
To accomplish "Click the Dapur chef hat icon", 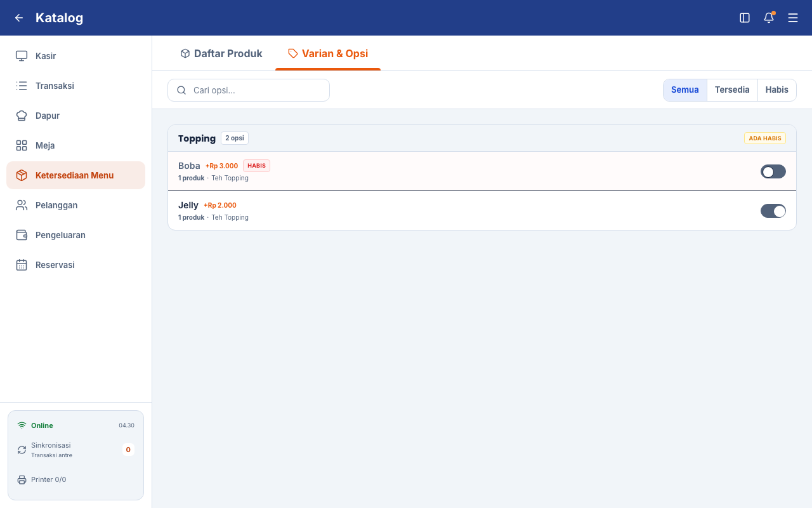I will coord(22,116).
